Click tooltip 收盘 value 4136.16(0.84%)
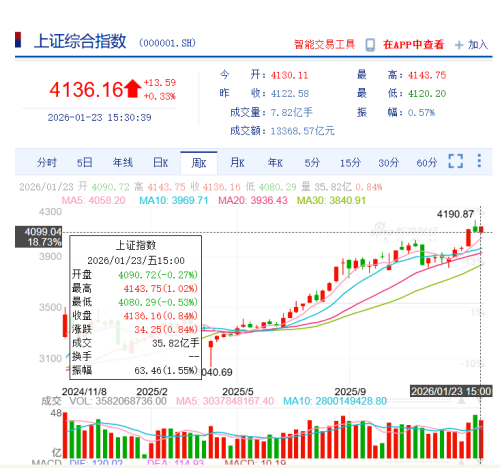 [x=161, y=316]
